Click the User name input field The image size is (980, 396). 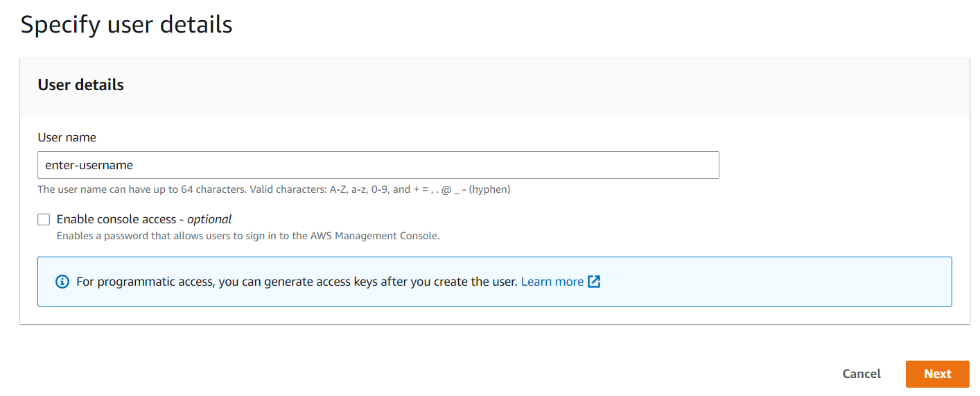pyautogui.click(x=378, y=165)
